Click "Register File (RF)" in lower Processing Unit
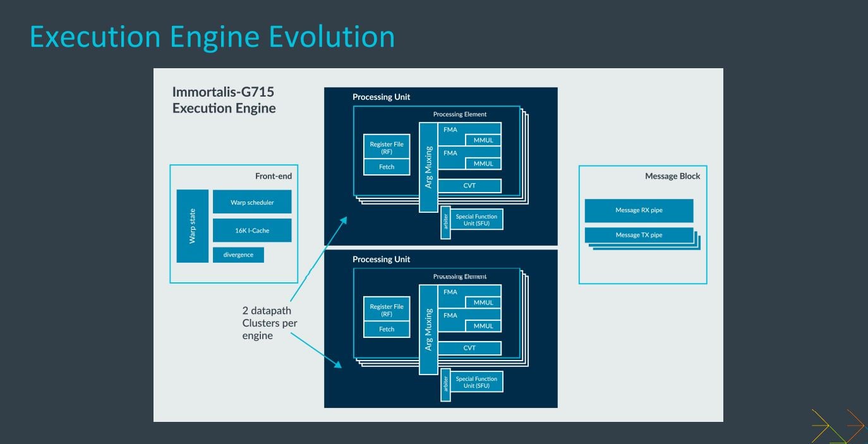This screenshot has height=444, width=868. [x=387, y=309]
